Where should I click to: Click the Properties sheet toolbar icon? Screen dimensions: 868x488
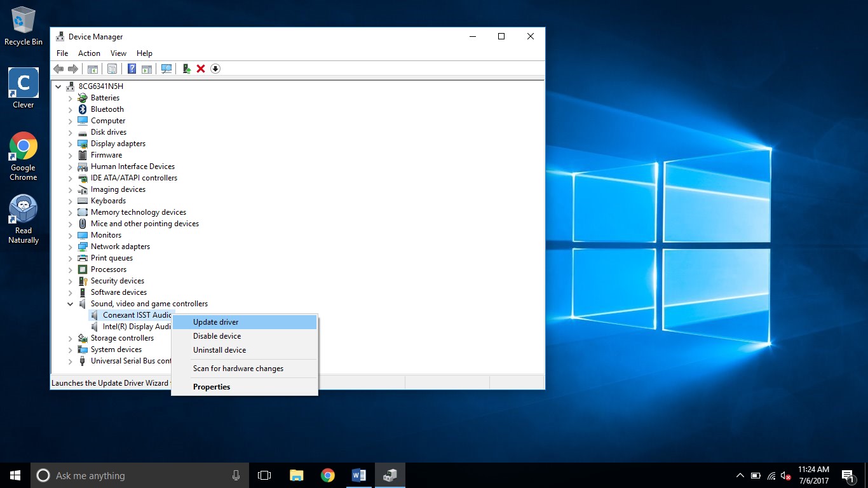112,69
